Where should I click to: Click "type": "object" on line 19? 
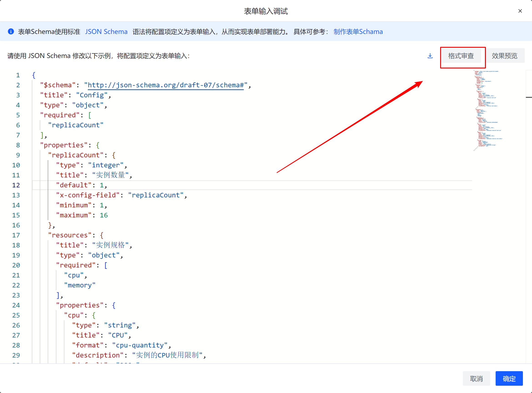[x=90, y=255]
